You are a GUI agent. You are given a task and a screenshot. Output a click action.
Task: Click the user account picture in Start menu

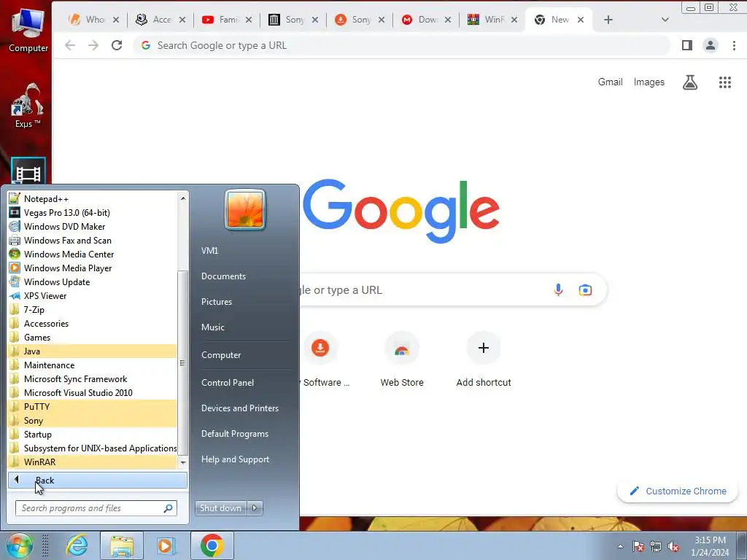coord(245,209)
